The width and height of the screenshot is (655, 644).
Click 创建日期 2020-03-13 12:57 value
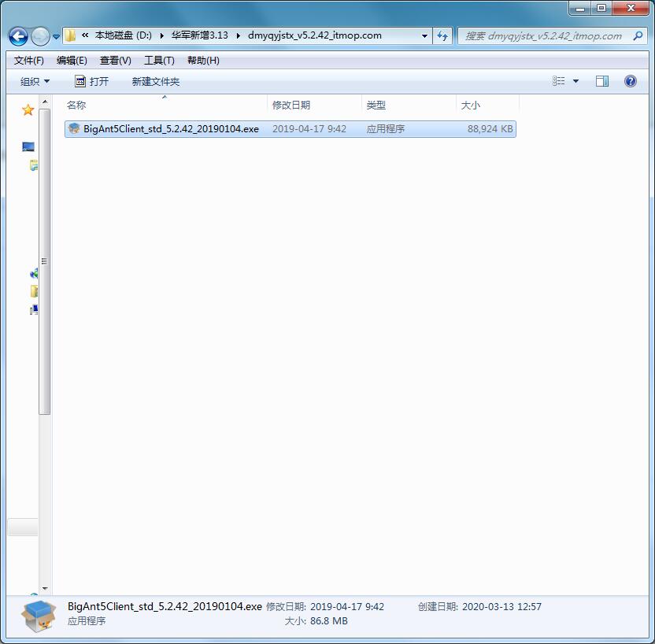tap(501, 606)
